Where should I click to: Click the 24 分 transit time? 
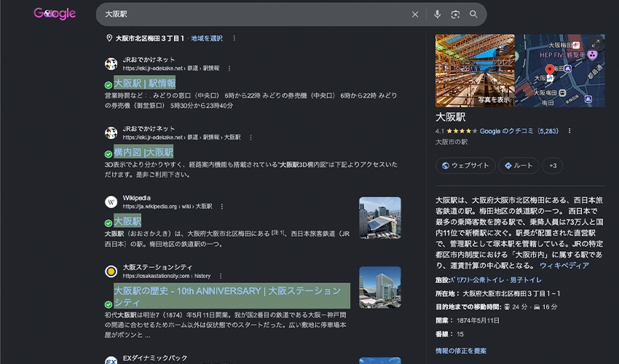click(520, 306)
